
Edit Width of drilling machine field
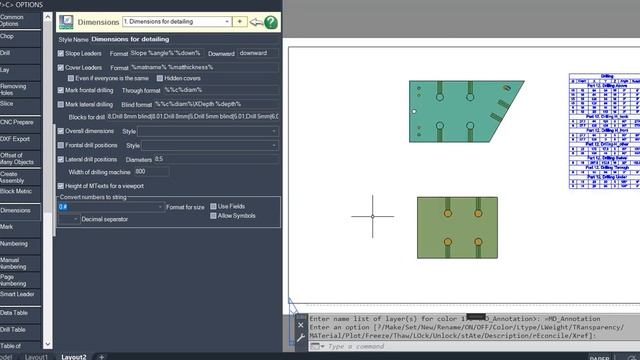coord(151,172)
